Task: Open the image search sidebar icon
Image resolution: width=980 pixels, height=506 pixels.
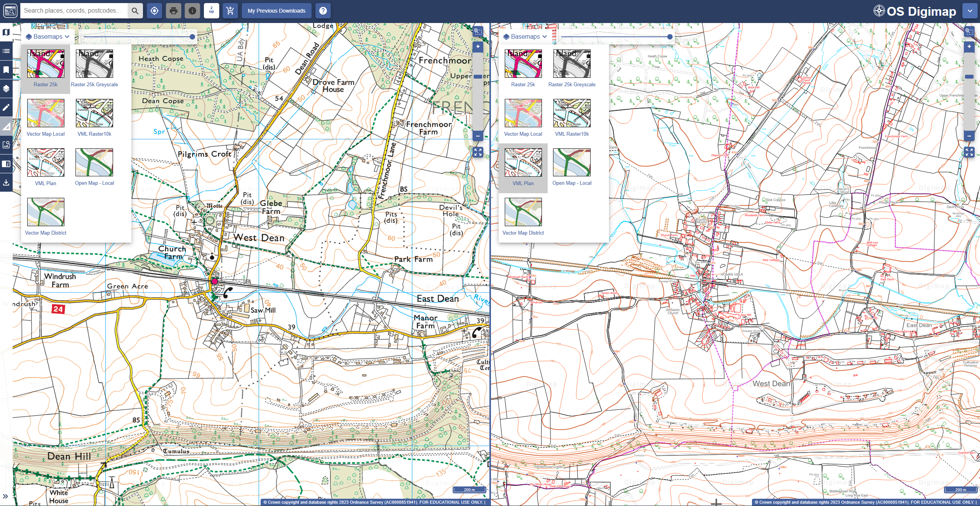Action: tap(6, 145)
